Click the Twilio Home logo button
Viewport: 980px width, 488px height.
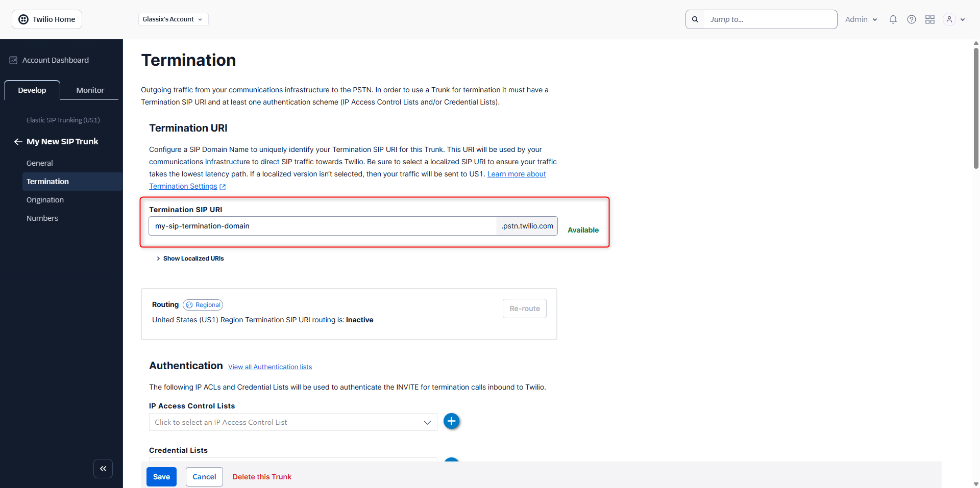coord(47,19)
